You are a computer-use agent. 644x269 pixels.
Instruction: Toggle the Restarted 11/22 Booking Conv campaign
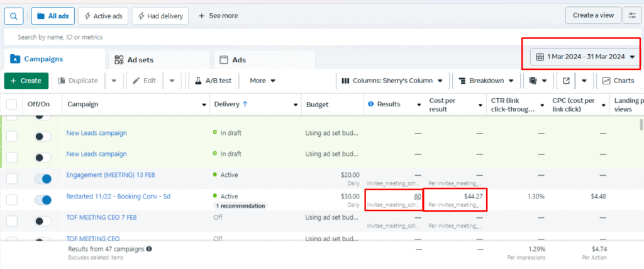(x=43, y=200)
